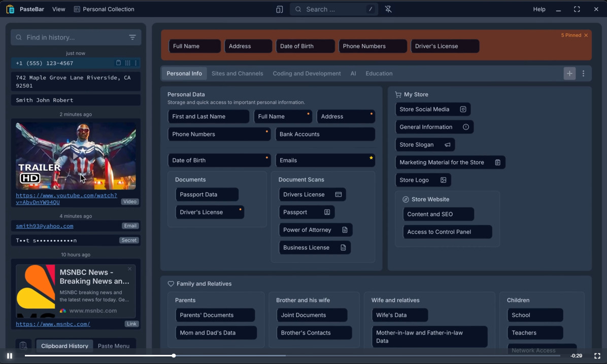Screen dimensions: 607x364
Task: Toggle the unpin window icon
Action: click(388, 9)
